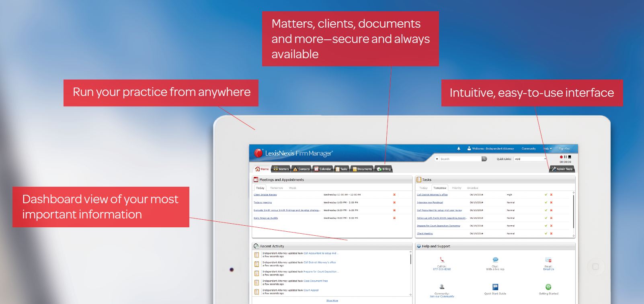Open the Client Intake Review appointment

(265, 195)
